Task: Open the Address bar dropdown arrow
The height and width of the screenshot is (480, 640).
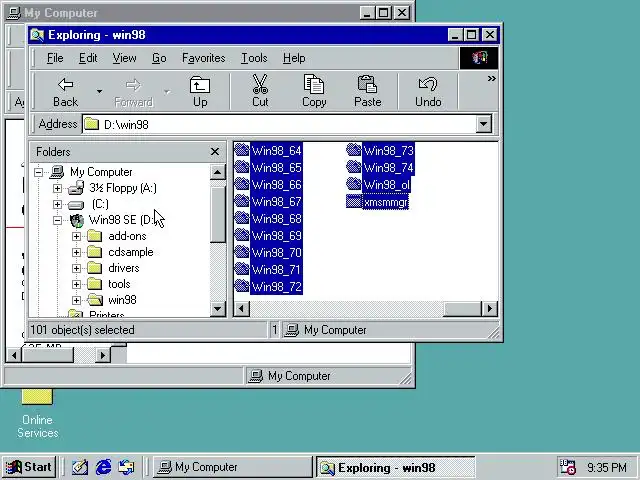Action: point(484,124)
